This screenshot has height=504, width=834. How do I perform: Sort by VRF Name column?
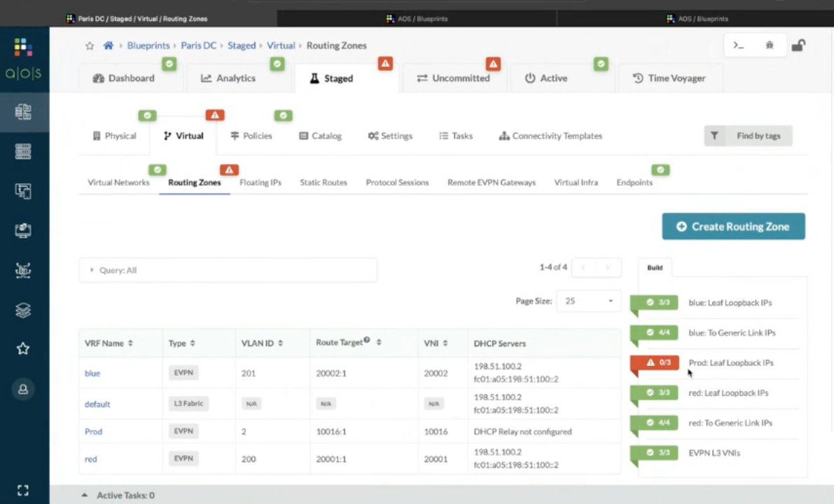tap(130, 343)
